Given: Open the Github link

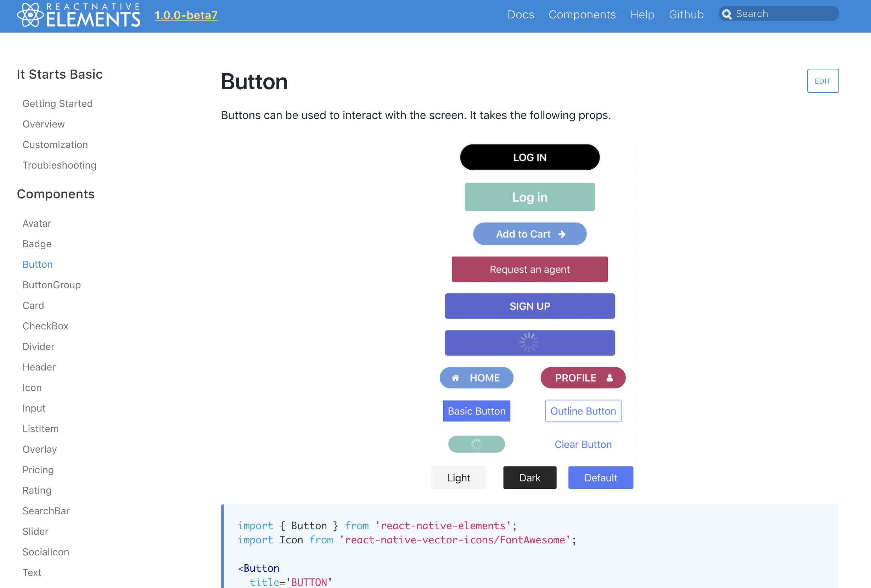Looking at the screenshot, I should point(686,15).
